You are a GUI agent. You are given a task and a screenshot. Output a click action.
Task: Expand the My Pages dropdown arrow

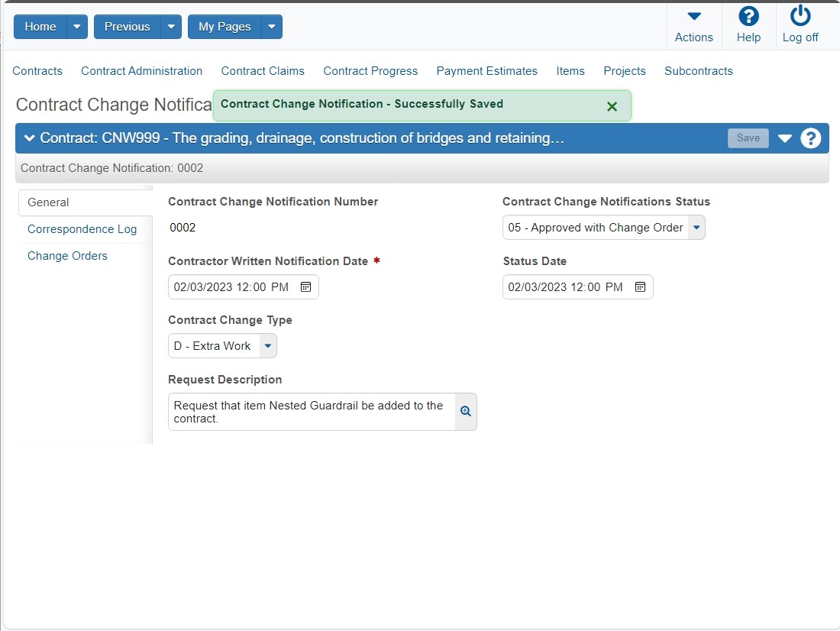click(272, 27)
